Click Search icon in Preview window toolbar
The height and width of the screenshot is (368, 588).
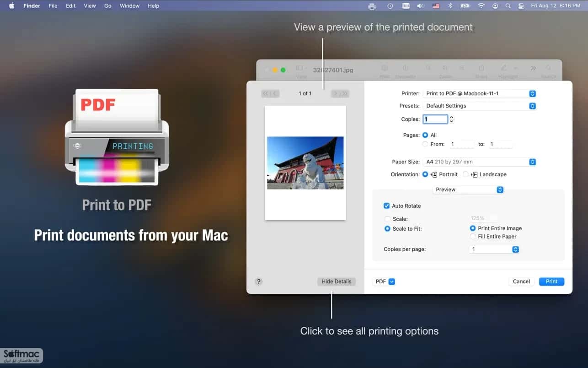coord(548,68)
